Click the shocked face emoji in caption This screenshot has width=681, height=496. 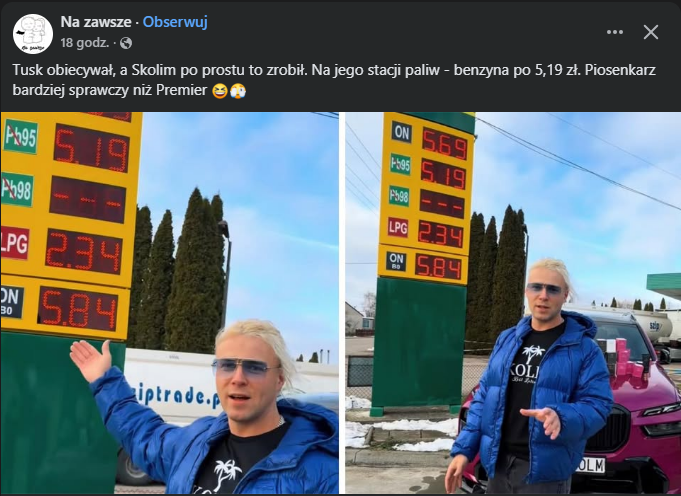click(238, 91)
